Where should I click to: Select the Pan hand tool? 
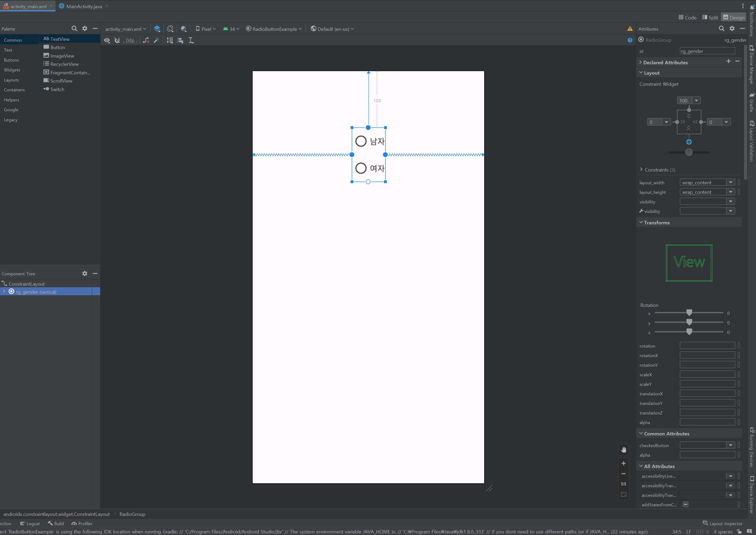pos(623,450)
